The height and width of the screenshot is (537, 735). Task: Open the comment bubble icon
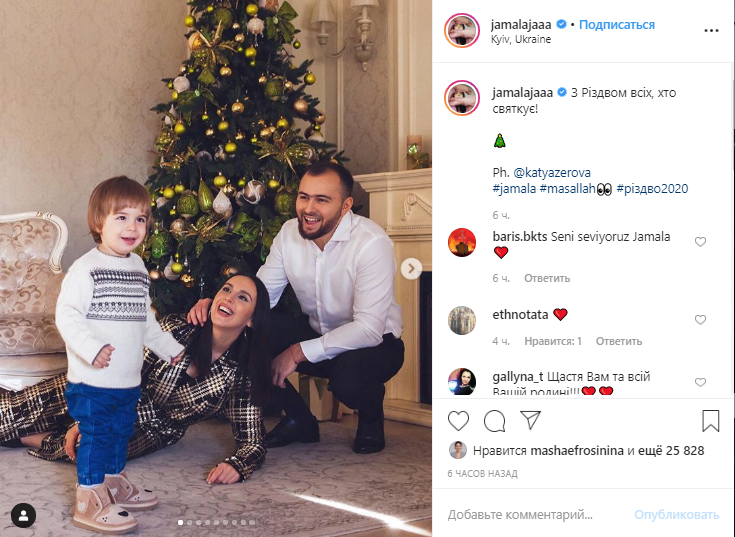pyautogui.click(x=495, y=421)
